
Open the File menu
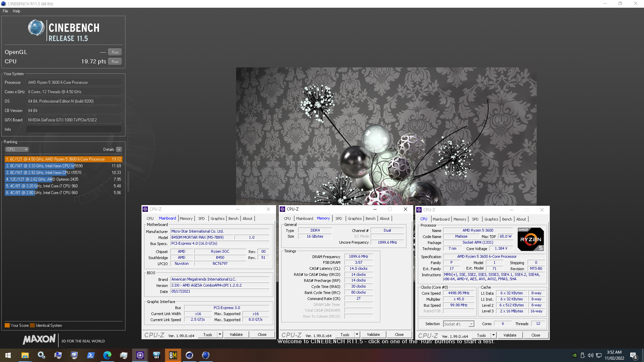click(x=5, y=11)
